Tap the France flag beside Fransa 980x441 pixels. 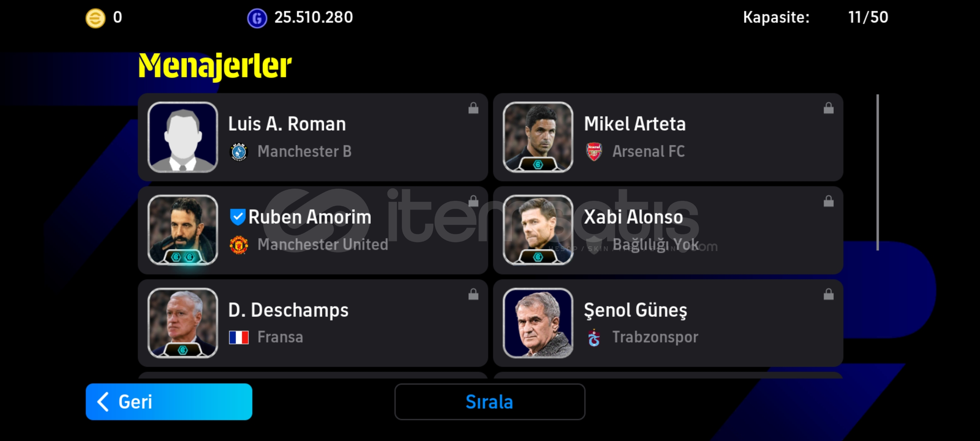pos(239,337)
